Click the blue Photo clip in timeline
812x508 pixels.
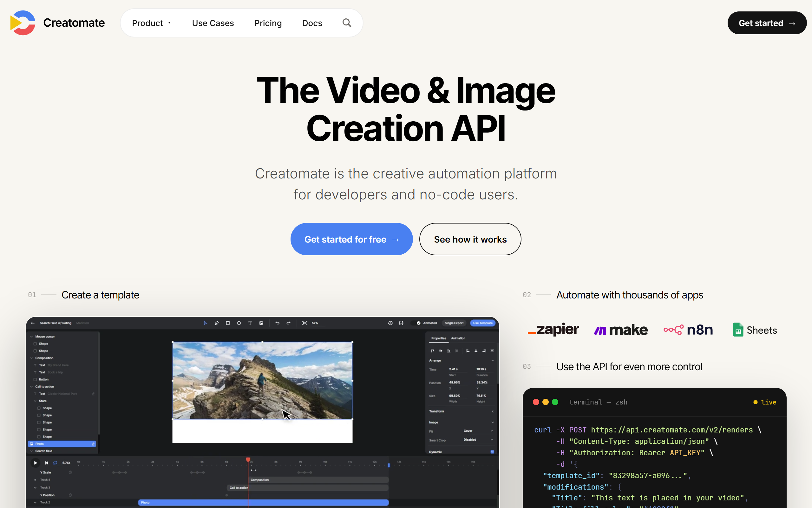point(263,502)
